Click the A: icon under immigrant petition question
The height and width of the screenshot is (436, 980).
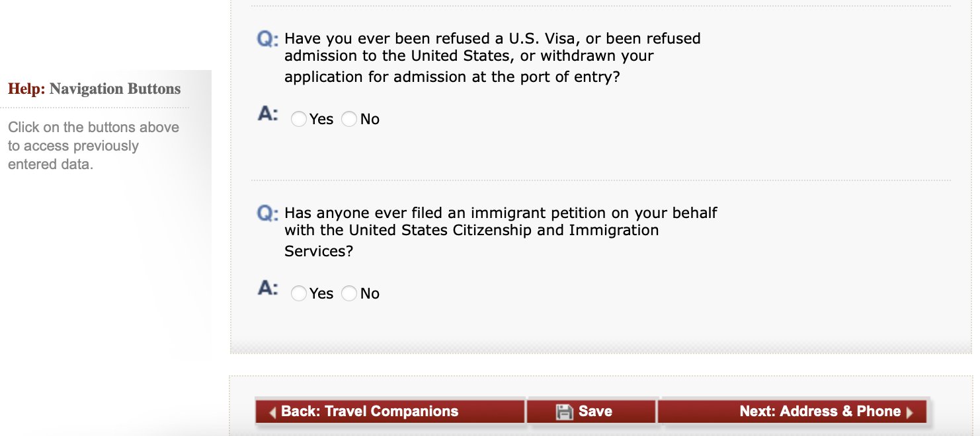tap(267, 288)
